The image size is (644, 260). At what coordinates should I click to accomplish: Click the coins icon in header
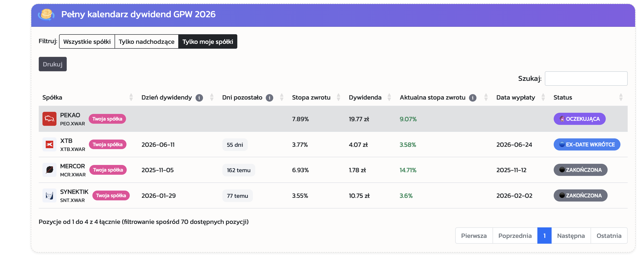pyautogui.click(x=46, y=14)
